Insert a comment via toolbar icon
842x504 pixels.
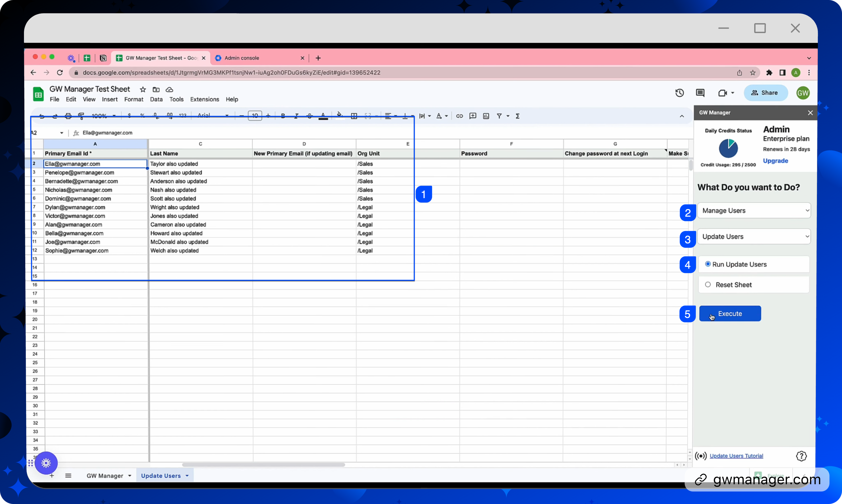point(473,116)
